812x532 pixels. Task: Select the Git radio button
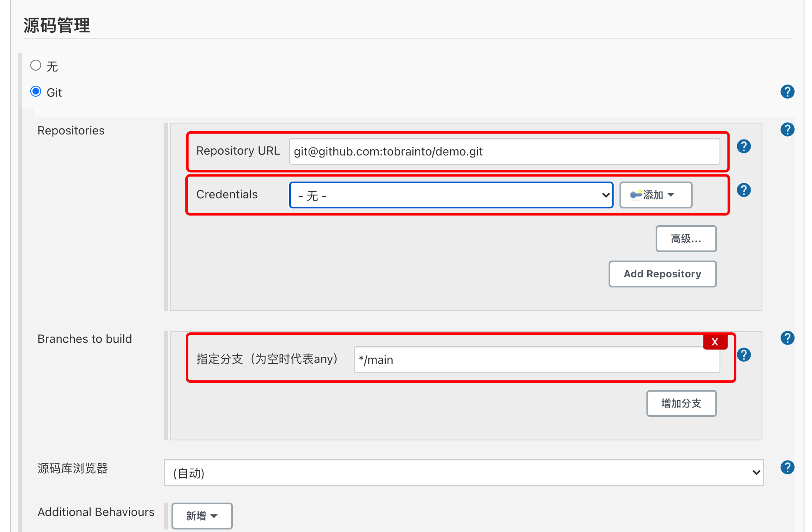point(36,92)
